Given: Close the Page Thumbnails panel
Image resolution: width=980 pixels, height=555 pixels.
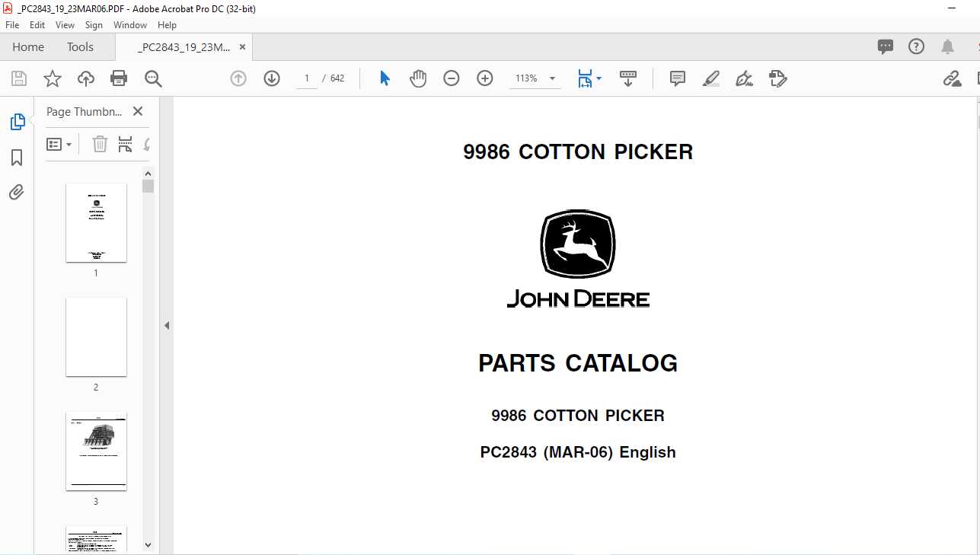Looking at the screenshot, I should (x=138, y=111).
